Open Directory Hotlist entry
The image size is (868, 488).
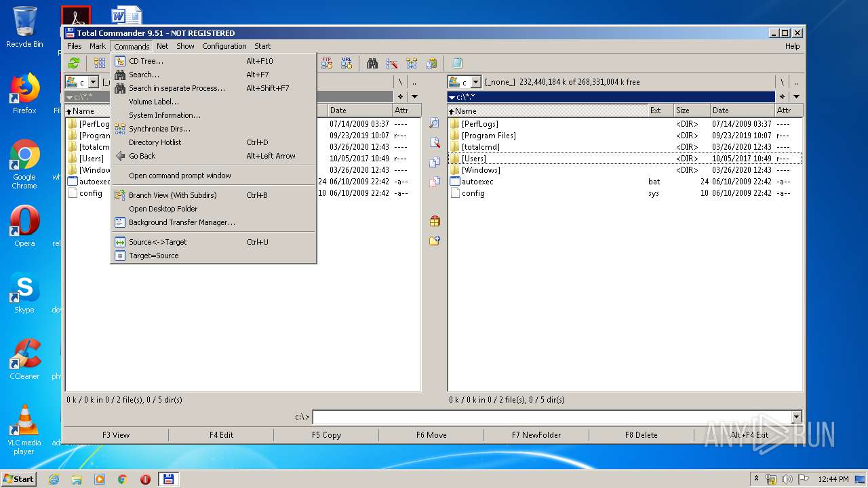[x=214, y=142]
